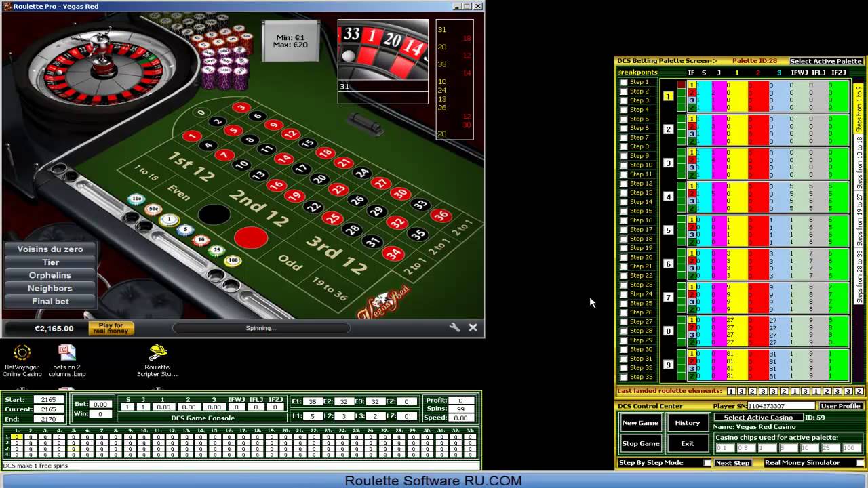Place a bet on red 14
This screenshot has height=488, width=868.
(x=283, y=159)
